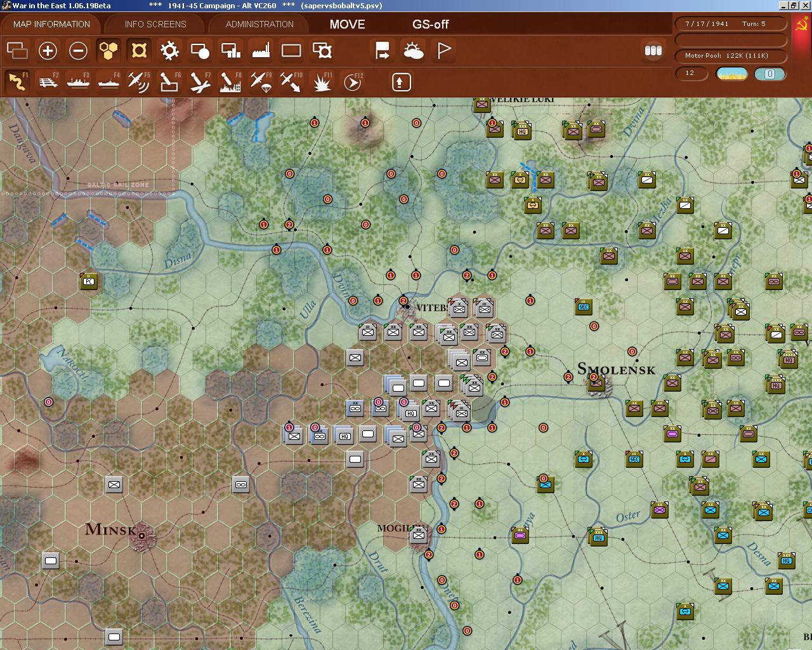This screenshot has height=650, width=812.
Task: Click the flag-with-arrow icon
Action: (383, 50)
